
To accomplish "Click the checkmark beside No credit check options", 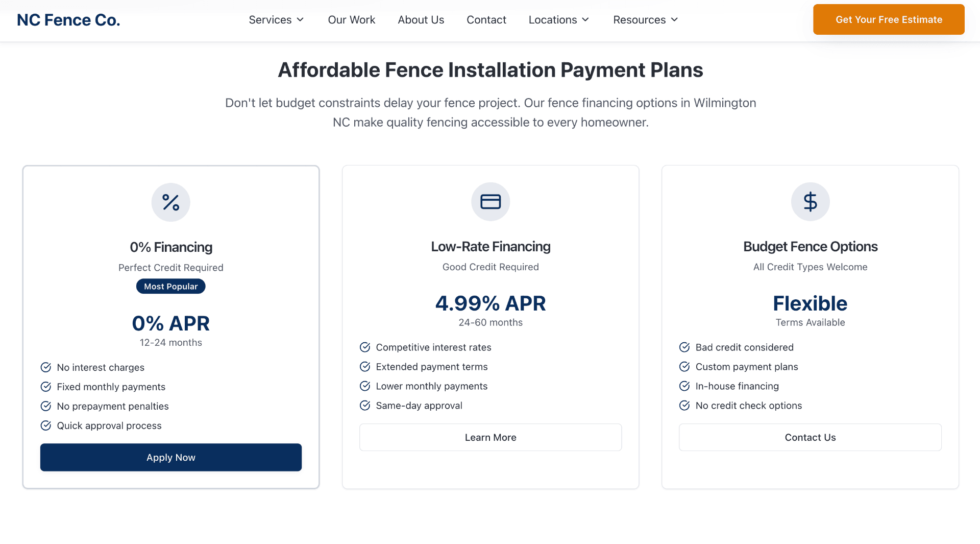I will [x=684, y=405].
